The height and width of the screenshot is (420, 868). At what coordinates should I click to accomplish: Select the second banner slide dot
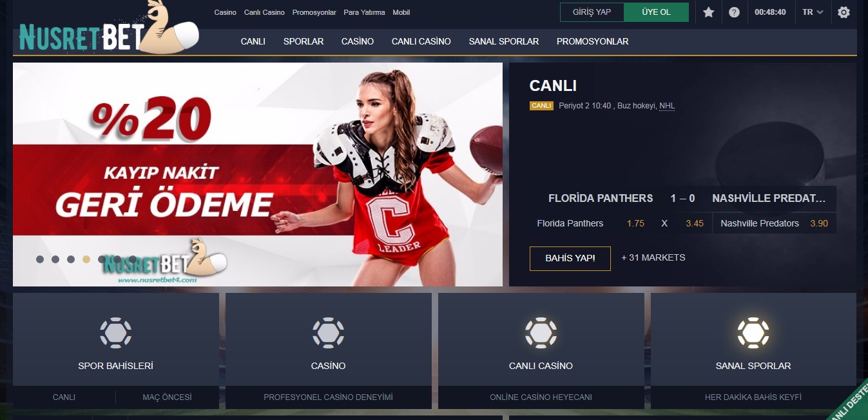(55, 259)
